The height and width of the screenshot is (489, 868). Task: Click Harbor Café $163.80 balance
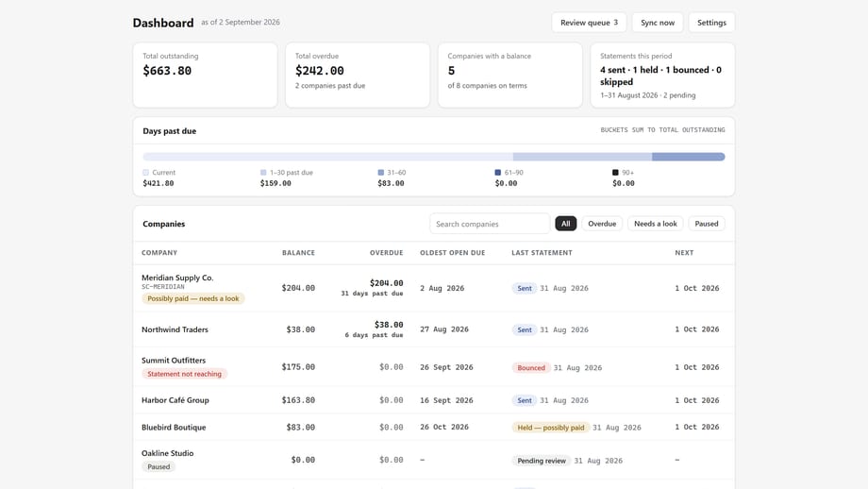coord(298,400)
